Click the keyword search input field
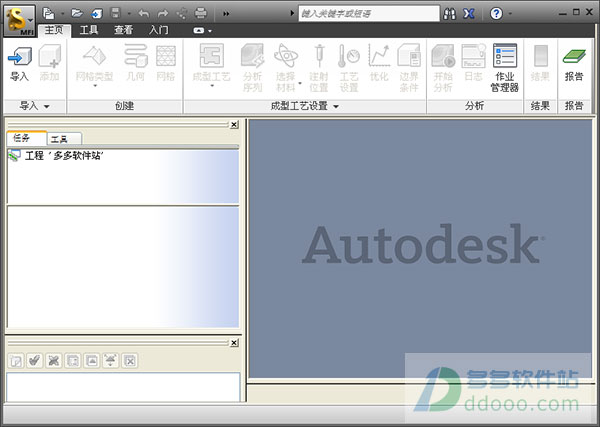 pos(369,14)
